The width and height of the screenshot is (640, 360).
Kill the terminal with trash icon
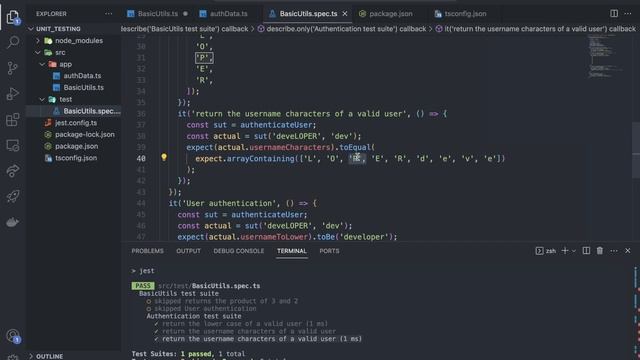coord(600,251)
